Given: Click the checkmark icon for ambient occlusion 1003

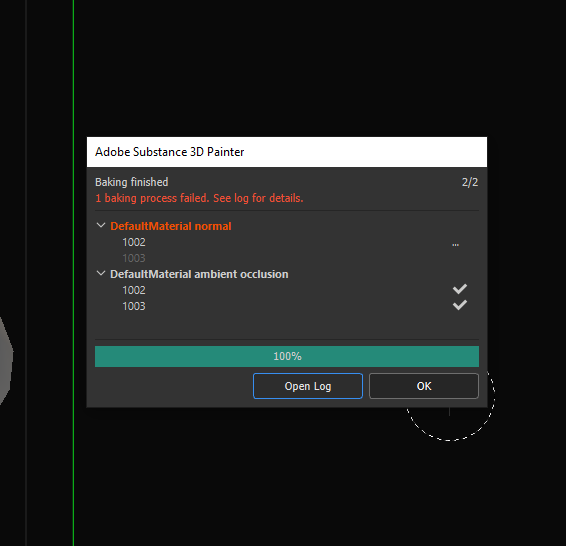Looking at the screenshot, I should [x=460, y=305].
